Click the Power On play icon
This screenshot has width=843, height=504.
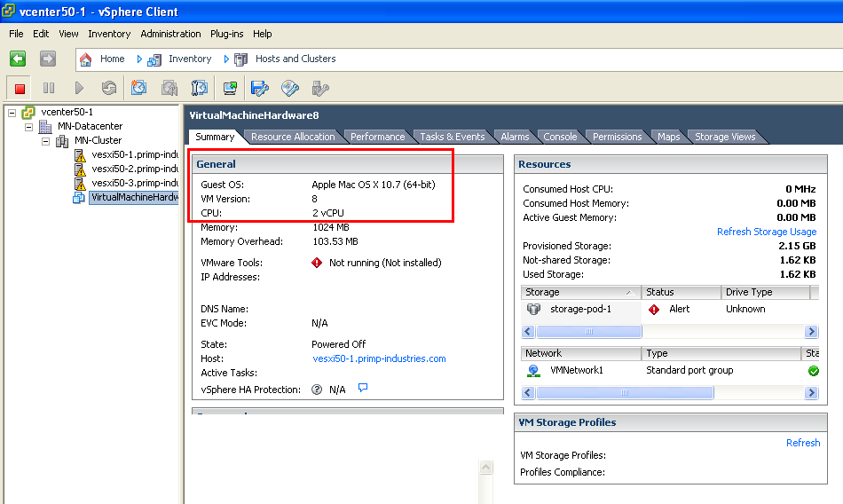click(x=79, y=88)
